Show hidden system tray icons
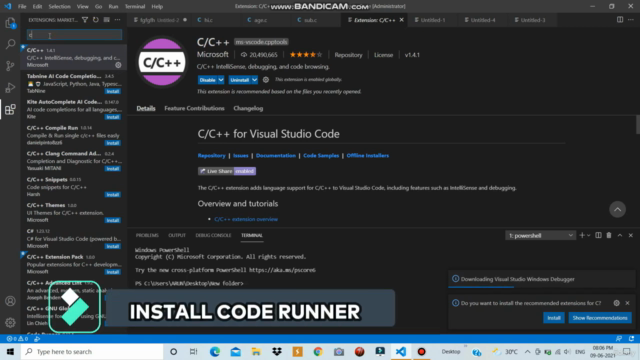Image resolution: width=640 pixels, height=360 pixels. tap(527, 351)
